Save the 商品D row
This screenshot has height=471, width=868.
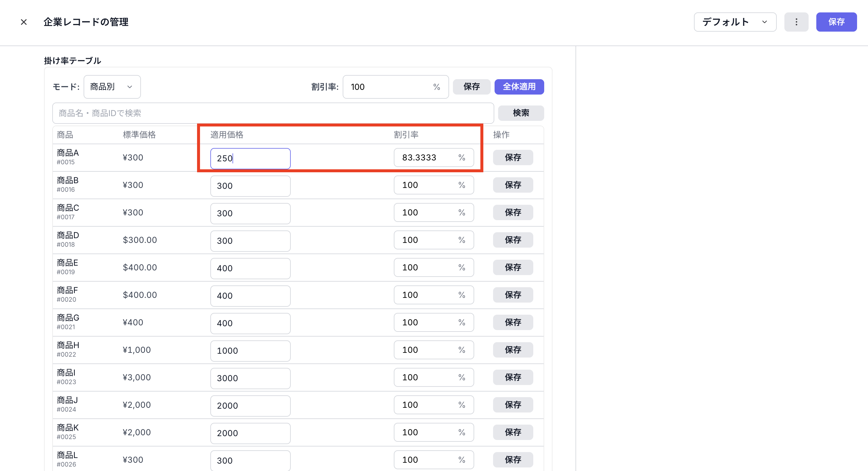click(x=513, y=240)
